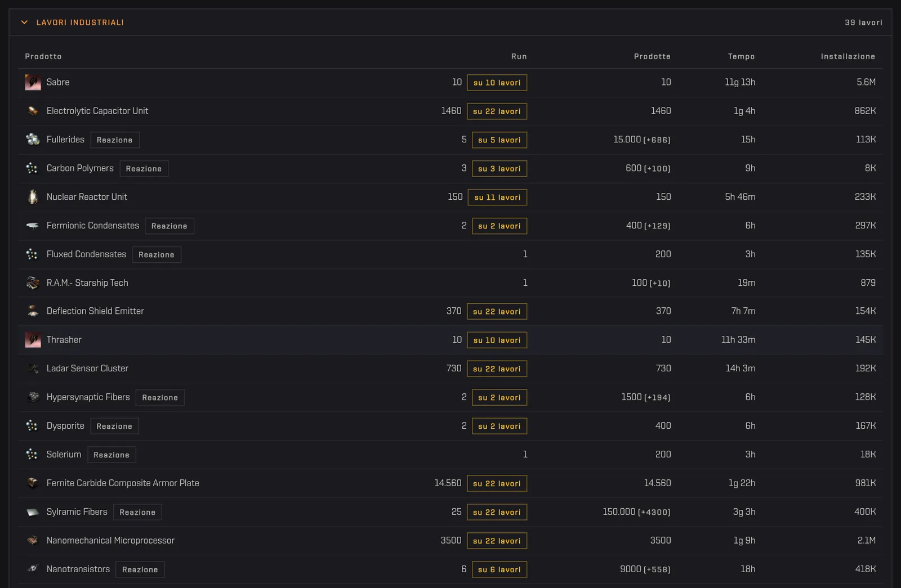Sort by the Tempo column header
This screenshot has height=588, width=901.
pyautogui.click(x=741, y=56)
